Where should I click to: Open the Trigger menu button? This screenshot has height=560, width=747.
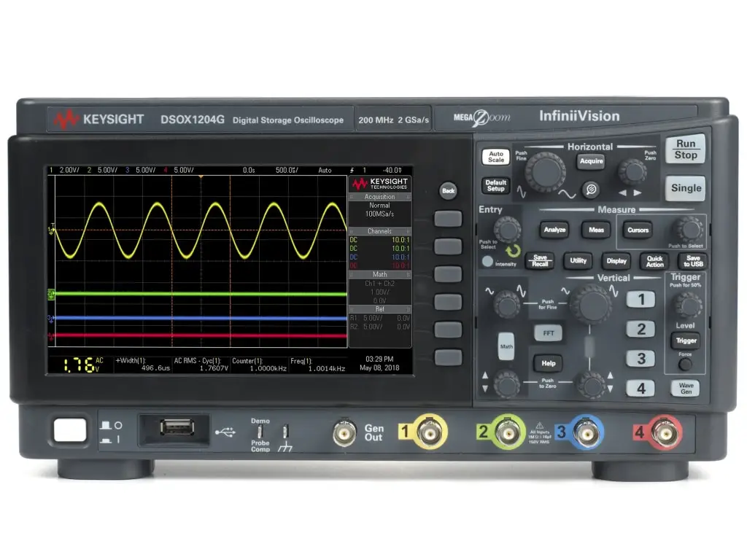[x=686, y=341]
